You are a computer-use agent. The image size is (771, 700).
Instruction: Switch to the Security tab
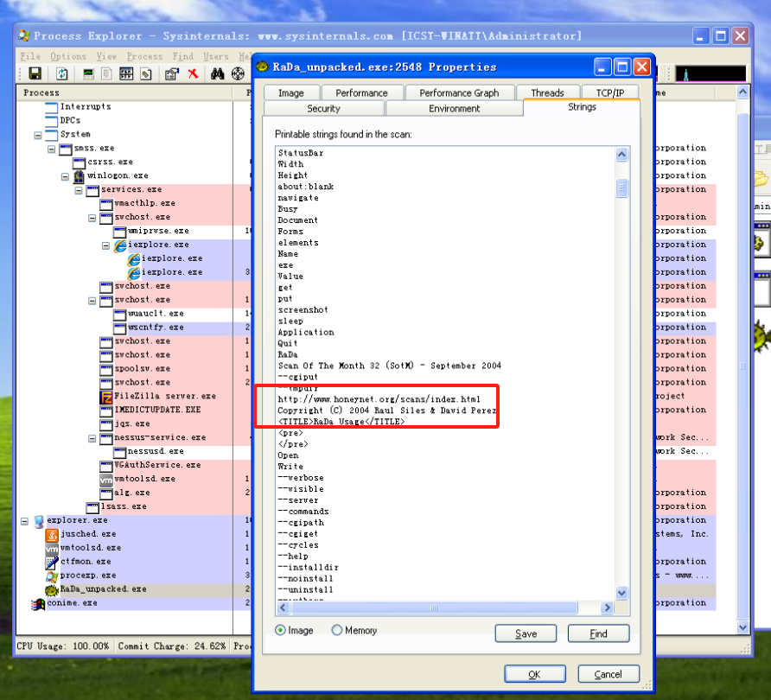324,108
